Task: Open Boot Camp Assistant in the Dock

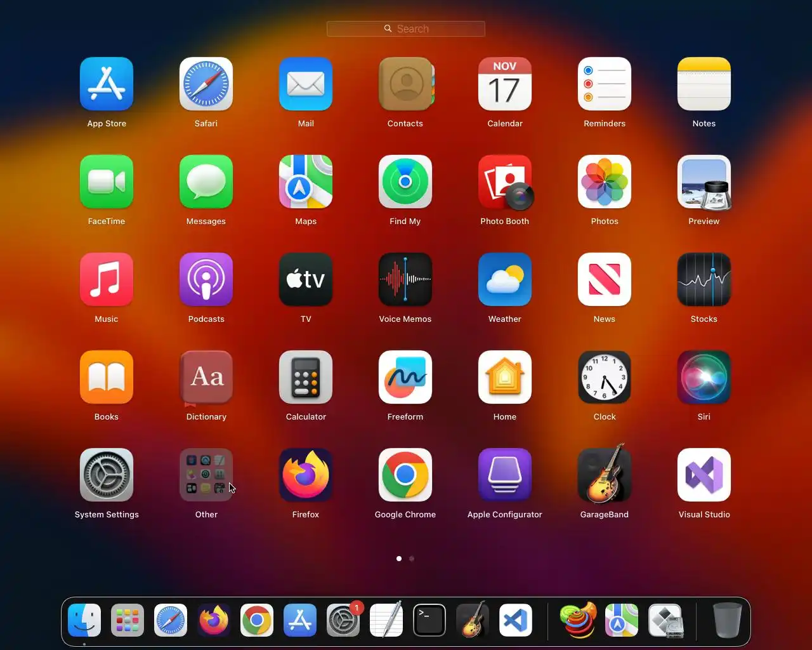Action: click(x=665, y=620)
